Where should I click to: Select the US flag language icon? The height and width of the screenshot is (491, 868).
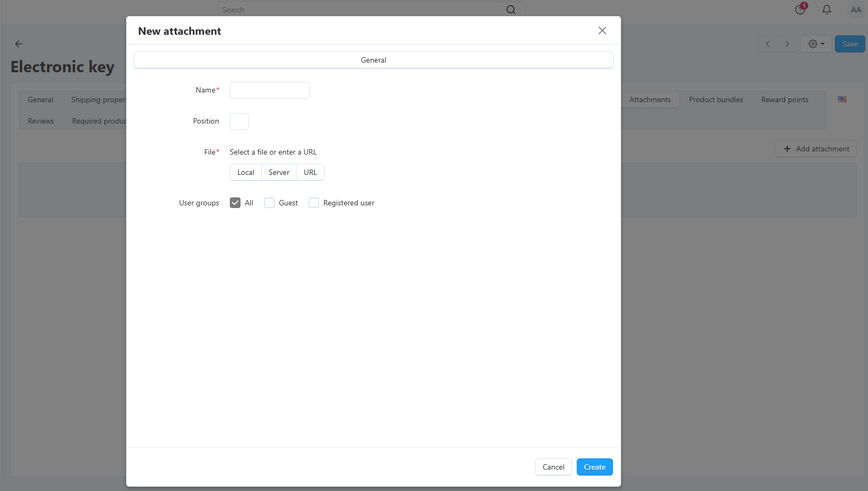coord(842,99)
